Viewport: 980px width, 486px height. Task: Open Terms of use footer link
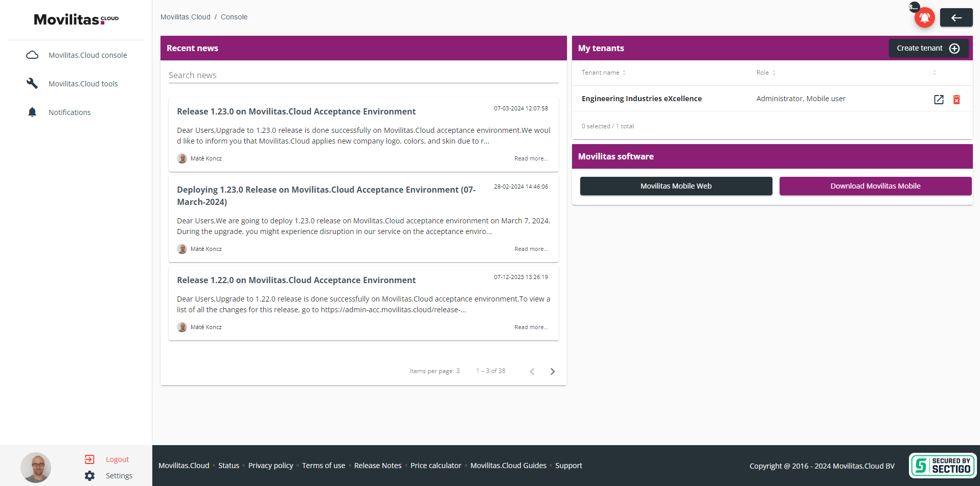coord(324,466)
